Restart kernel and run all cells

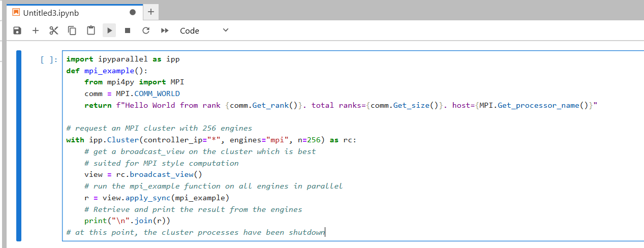pos(164,31)
